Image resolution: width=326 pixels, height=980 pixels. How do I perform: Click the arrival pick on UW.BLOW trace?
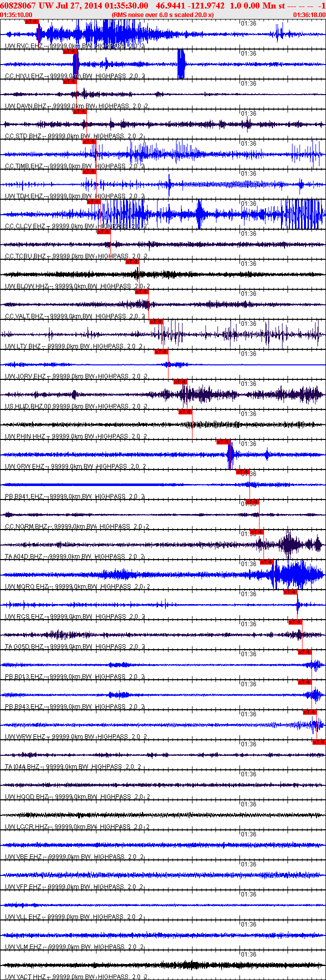click(x=132, y=261)
